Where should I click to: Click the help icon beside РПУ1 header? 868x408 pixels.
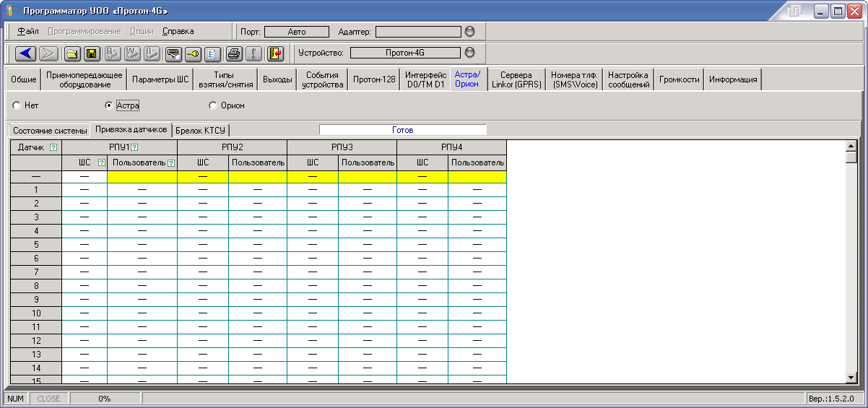pos(134,147)
